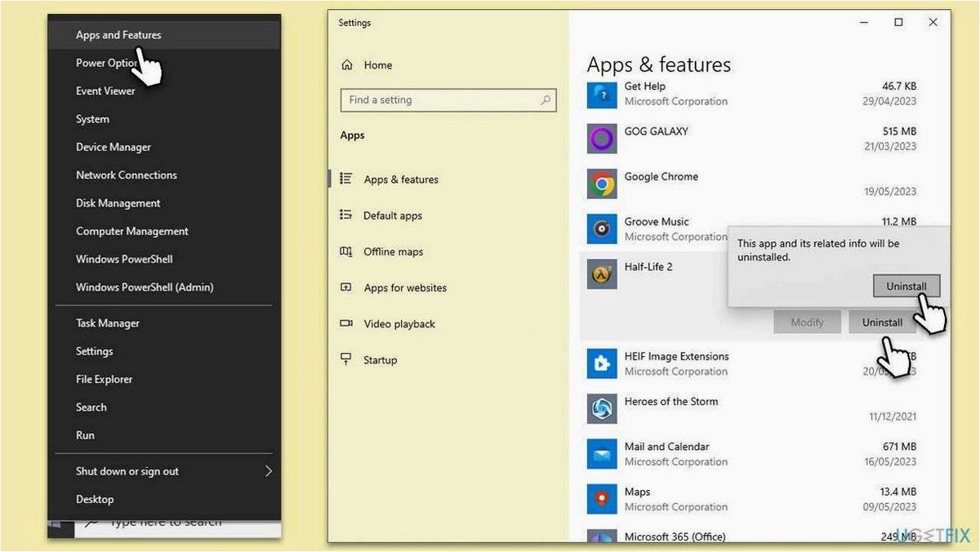980x552 pixels.
Task: Open Apps and Features in context menu
Action: [x=118, y=35]
